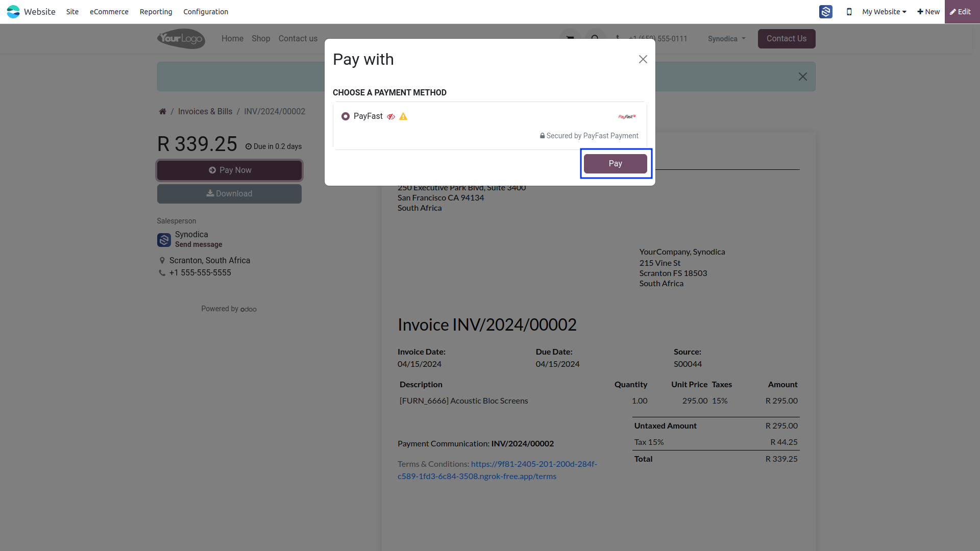Click the New content button
The width and height of the screenshot is (980, 551).
pyautogui.click(x=928, y=12)
